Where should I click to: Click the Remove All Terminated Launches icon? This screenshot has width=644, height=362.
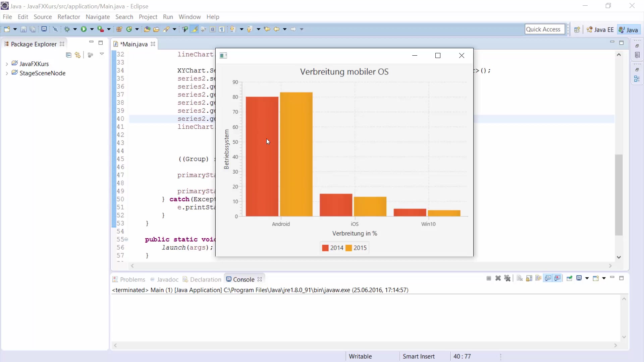click(x=507, y=278)
